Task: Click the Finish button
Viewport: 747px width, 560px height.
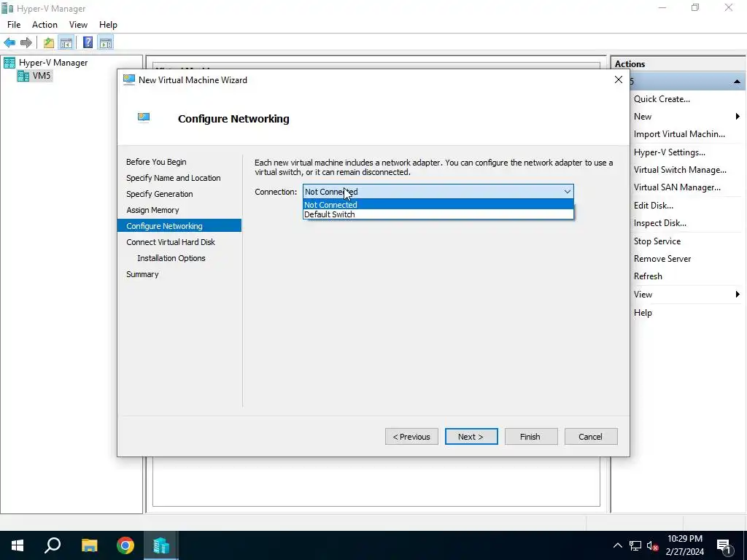Action: [531, 437]
